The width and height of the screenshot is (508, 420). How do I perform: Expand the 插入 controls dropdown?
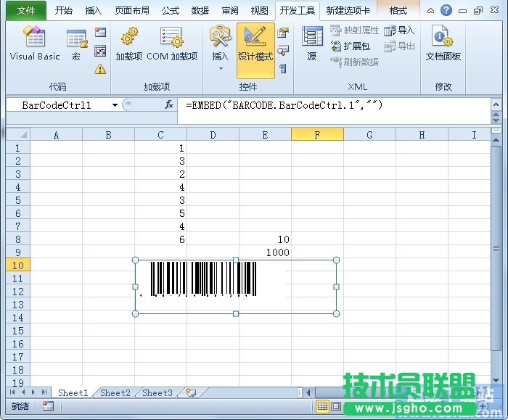[x=220, y=69]
